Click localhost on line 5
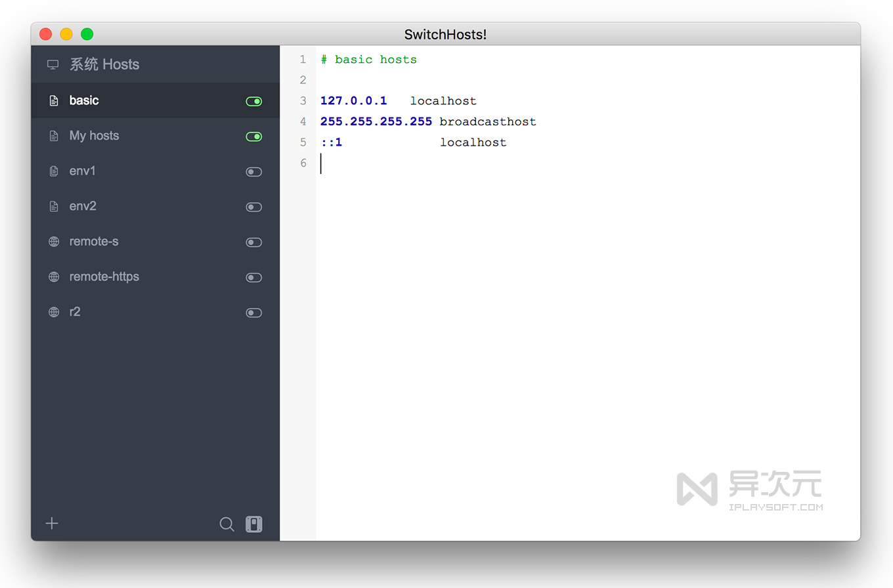This screenshot has width=893, height=588. tap(473, 142)
